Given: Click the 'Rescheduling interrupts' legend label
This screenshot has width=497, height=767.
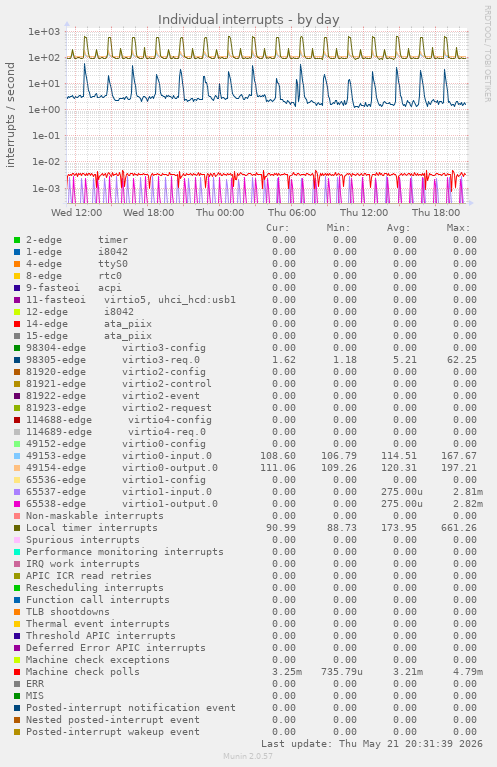Looking at the screenshot, I should 95,588.
